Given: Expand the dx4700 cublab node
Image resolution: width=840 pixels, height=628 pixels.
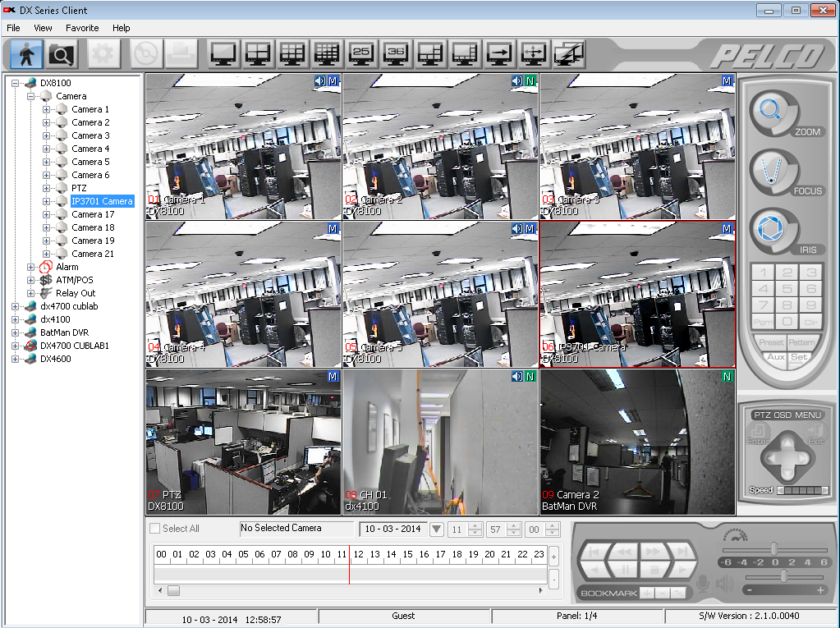Looking at the screenshot, I should click(15, 306).
